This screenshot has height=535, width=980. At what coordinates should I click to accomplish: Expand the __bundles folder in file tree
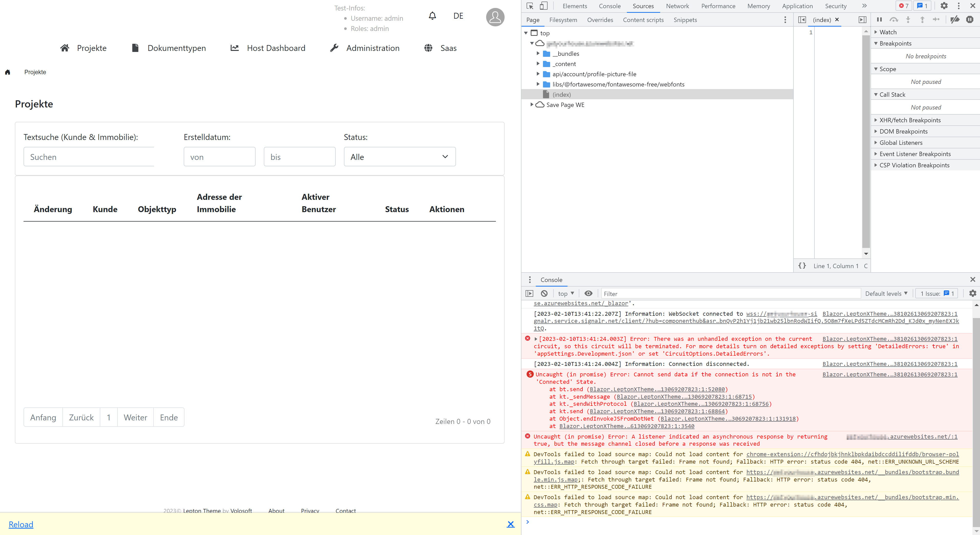click(x=538, y=53)
